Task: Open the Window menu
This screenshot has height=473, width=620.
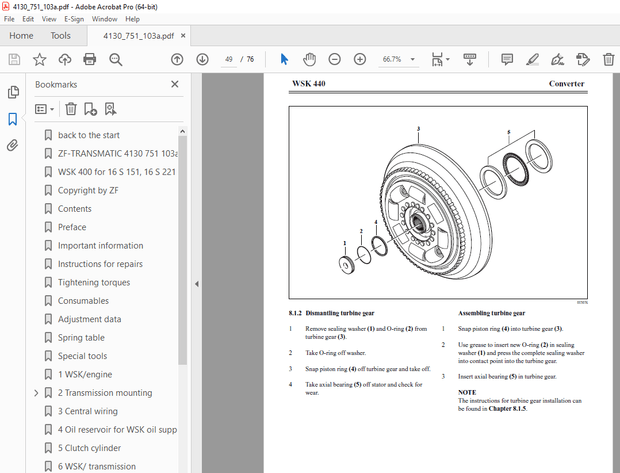Action: (x=104, y=19)
